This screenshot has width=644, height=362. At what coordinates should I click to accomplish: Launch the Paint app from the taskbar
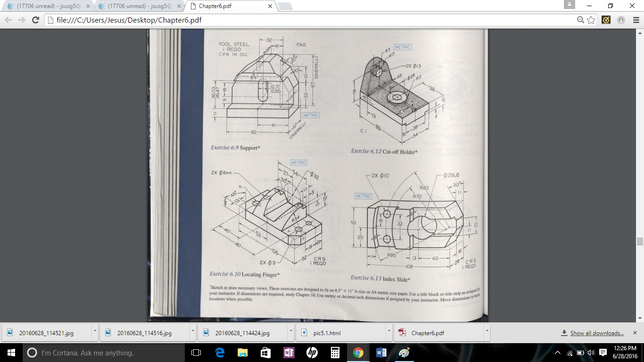click(405, 352)
